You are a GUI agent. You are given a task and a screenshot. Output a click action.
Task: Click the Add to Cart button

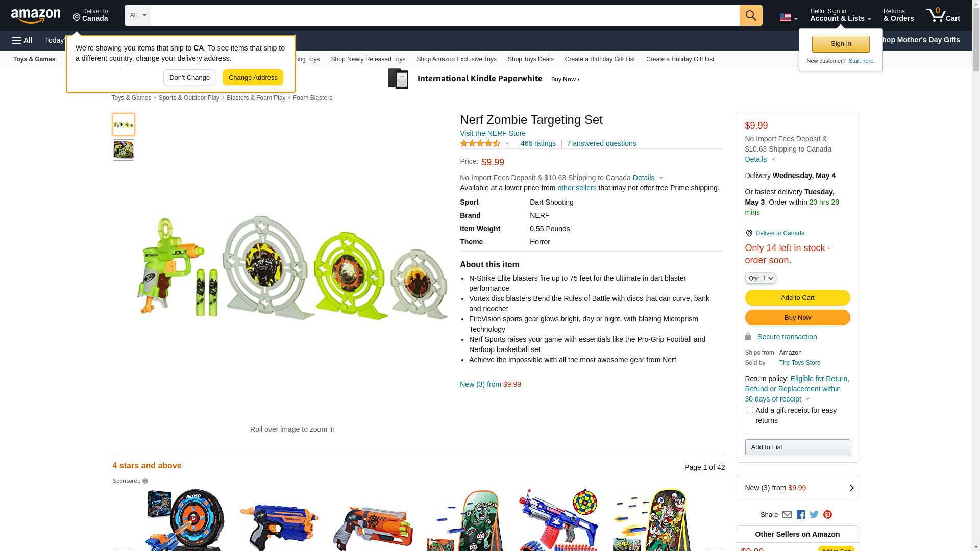point(797,298)
